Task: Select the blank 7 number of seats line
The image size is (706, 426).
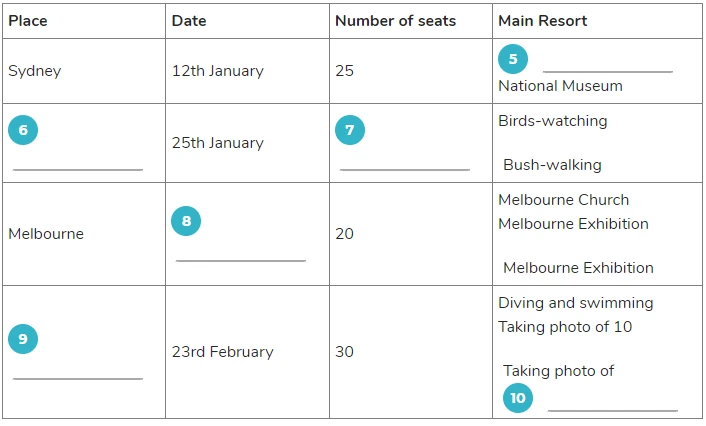Action: 405,169
